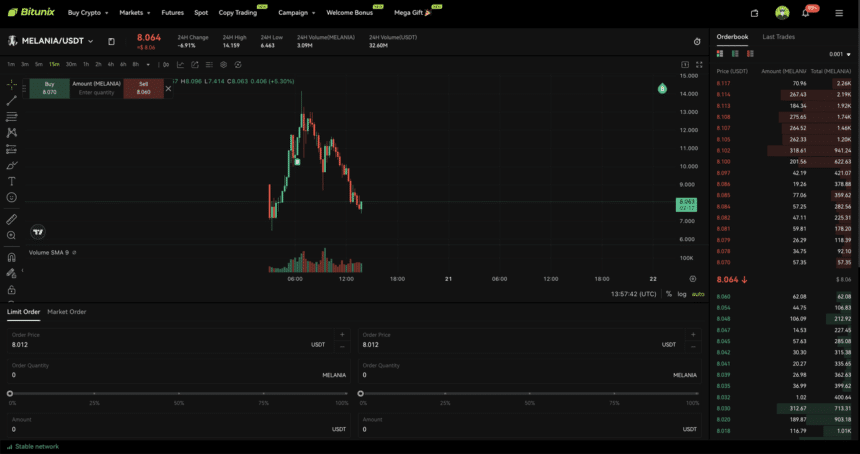This screenshot has width=860, height=454.
Task: Click the notebook icon beside MELANIA/USDT
Action: [111, 42]
